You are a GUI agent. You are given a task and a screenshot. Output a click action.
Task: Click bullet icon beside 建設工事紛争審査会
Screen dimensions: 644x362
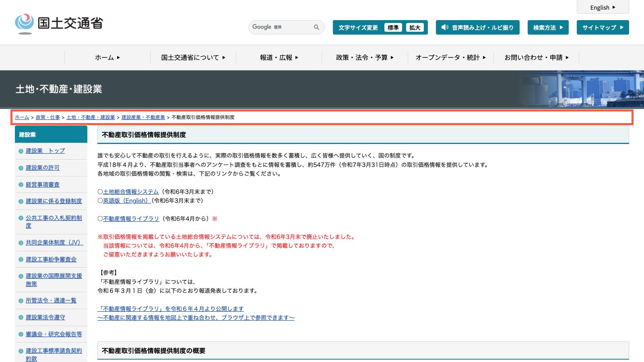(x=21, y=260)
